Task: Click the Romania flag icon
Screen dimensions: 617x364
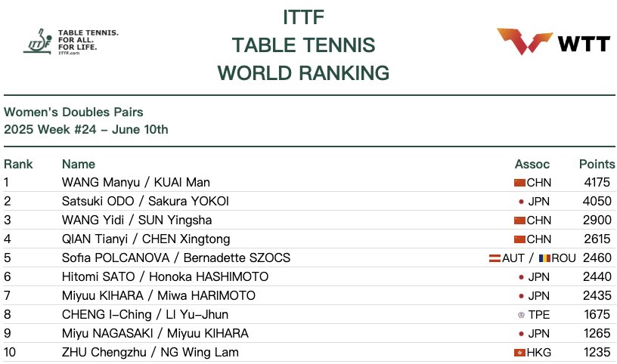Action: 544,258
